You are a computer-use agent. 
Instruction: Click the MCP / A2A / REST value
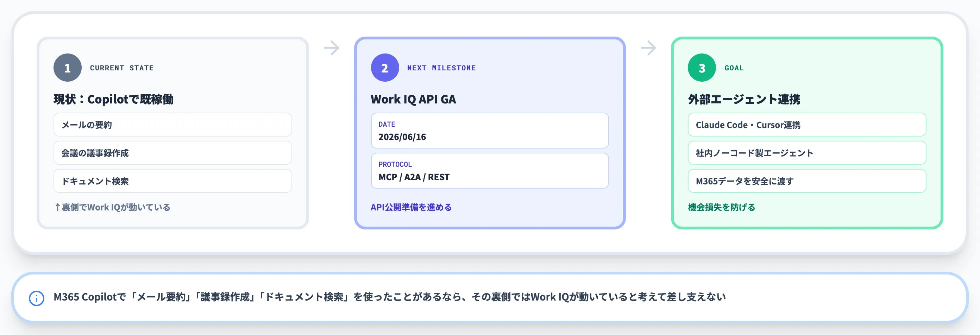point(414,177)
